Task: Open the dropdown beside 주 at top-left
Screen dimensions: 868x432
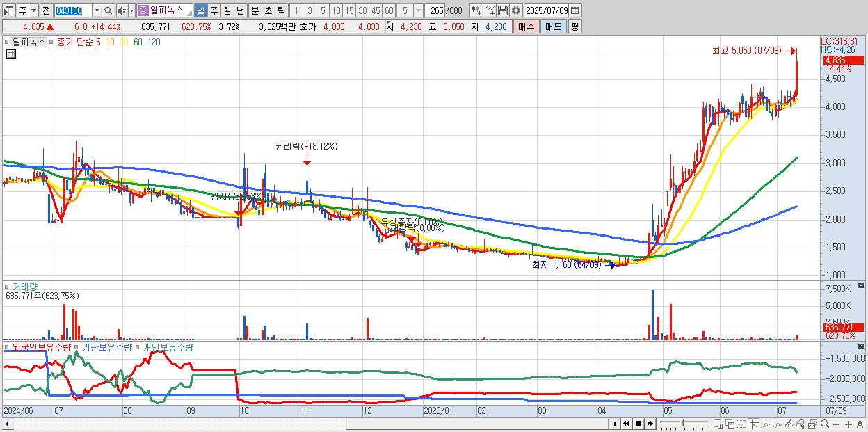Action: tap(33, 10)
